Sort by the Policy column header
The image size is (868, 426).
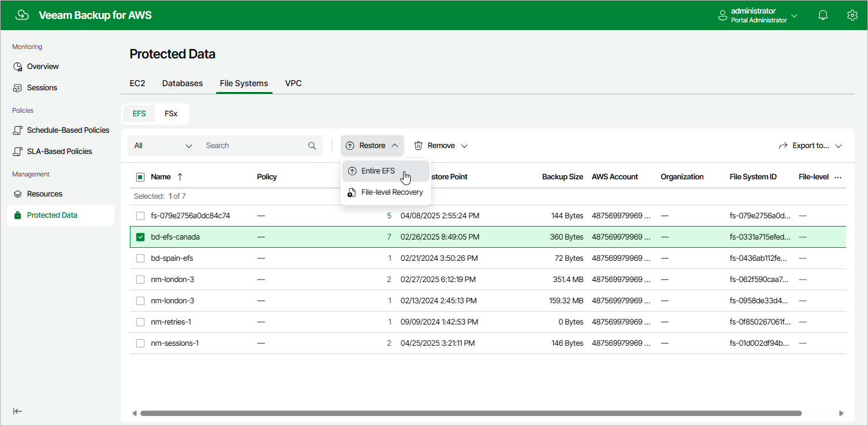click(267, 177)
